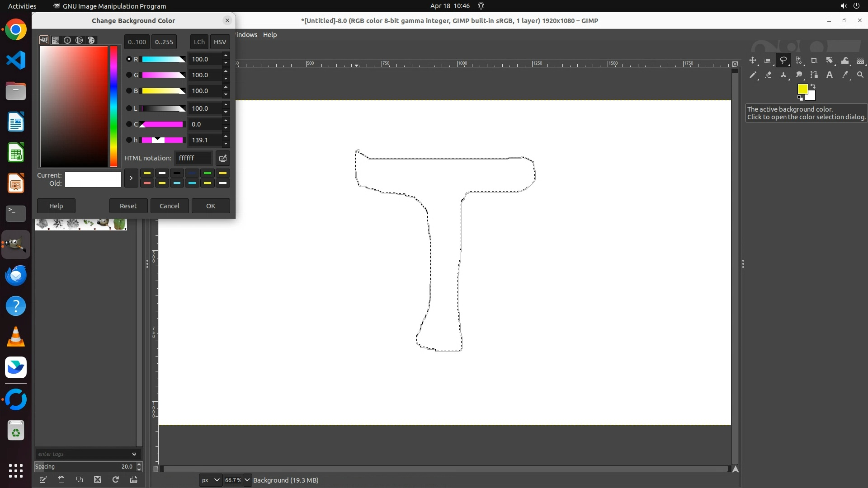The image size is (868, 488).
Task: Select the L channel radio button
Action: (x=129, y=108)
